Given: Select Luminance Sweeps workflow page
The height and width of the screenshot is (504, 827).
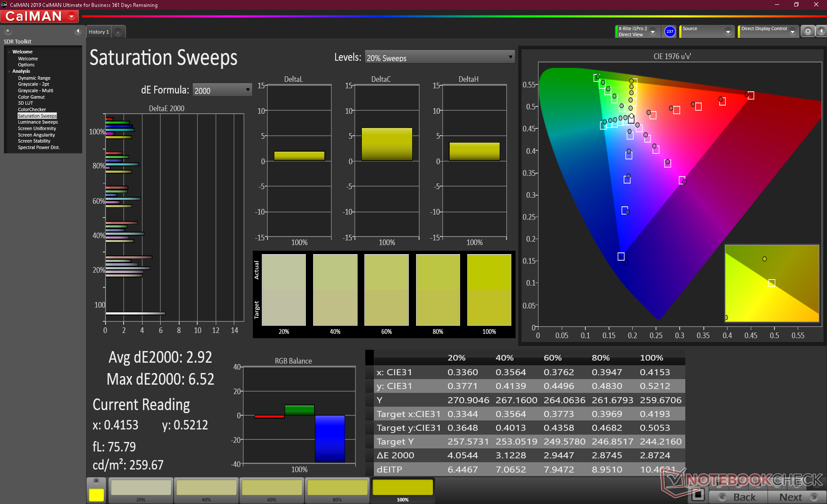Looking at the screenshot, I should point(38,122).
